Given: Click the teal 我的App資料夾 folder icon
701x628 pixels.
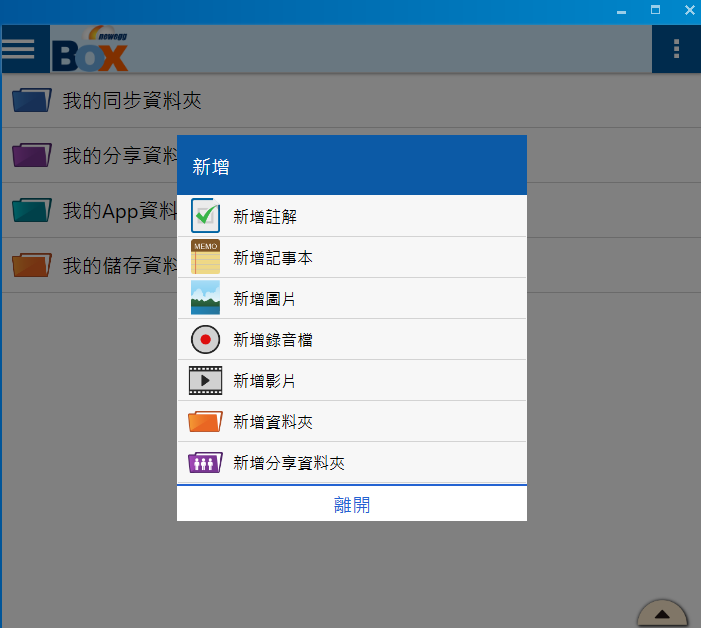Looking at the screenshot, I should point(32,210).
